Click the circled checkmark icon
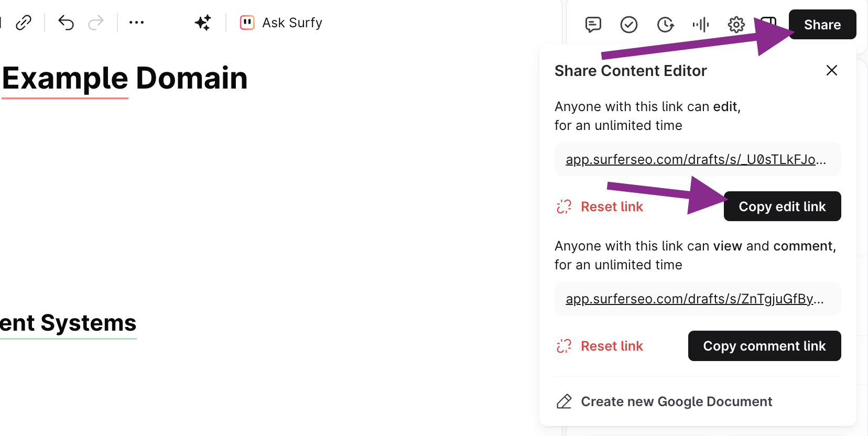This screenshot has height=436, width=868. [x=628, y=24]
